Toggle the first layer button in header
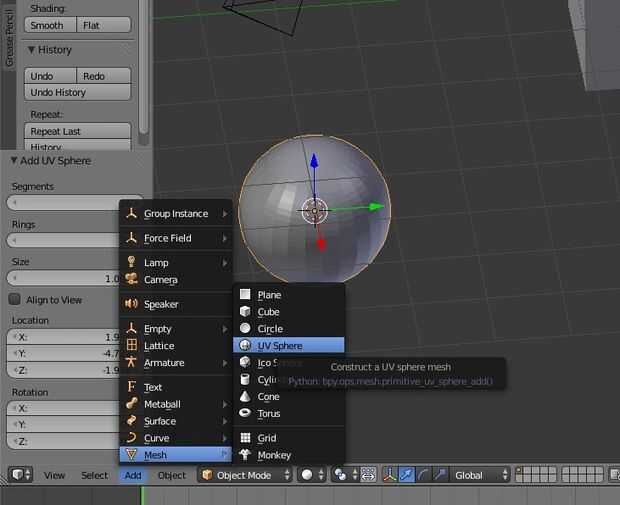 (520, 471)
